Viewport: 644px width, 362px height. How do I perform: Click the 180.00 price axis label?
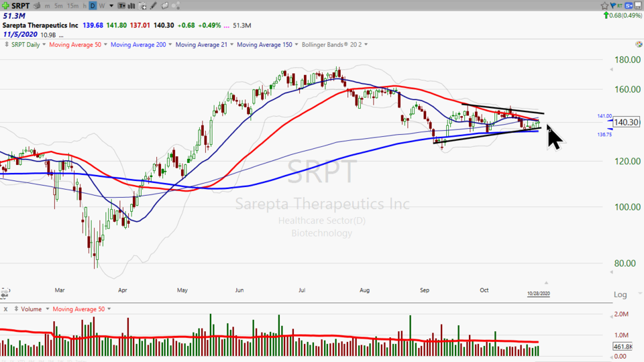[x=627, y=60]
